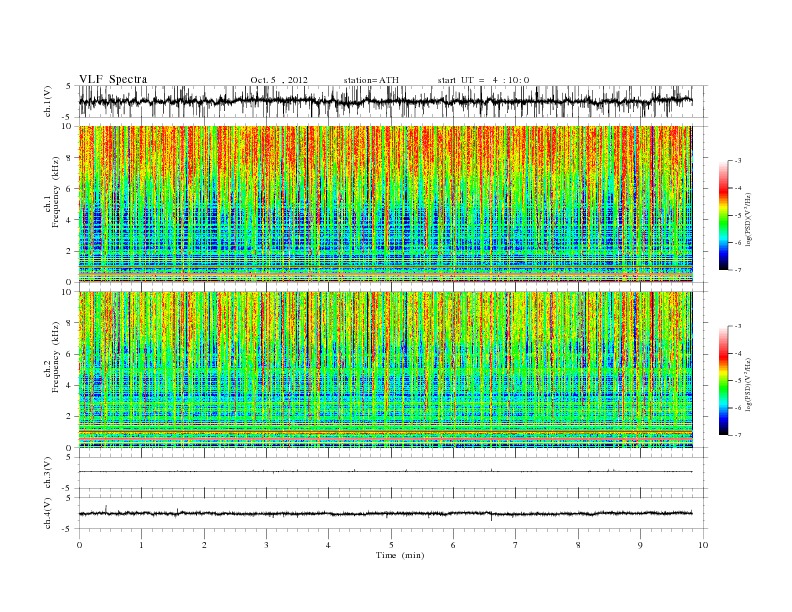Screen dimensions: 792x612
Task: Click the ch.2 "Frequency (kHz)" axis label
Action: [56, 357]
